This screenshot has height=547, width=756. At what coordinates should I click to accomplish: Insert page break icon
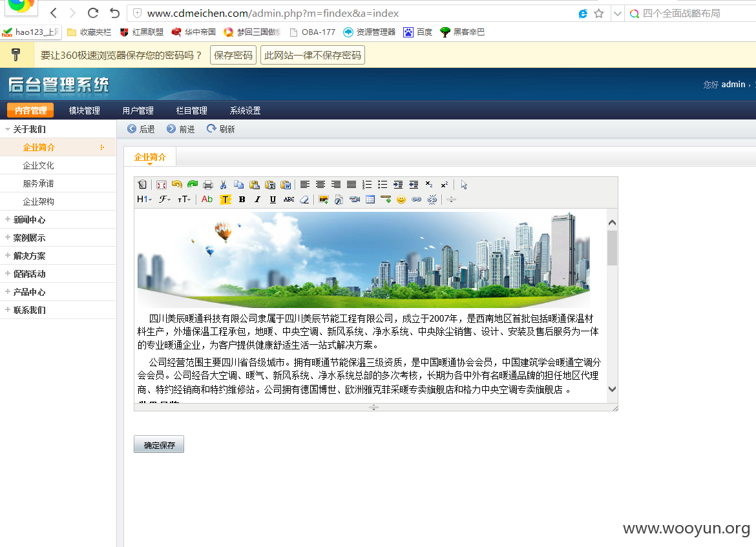[451, 200]
